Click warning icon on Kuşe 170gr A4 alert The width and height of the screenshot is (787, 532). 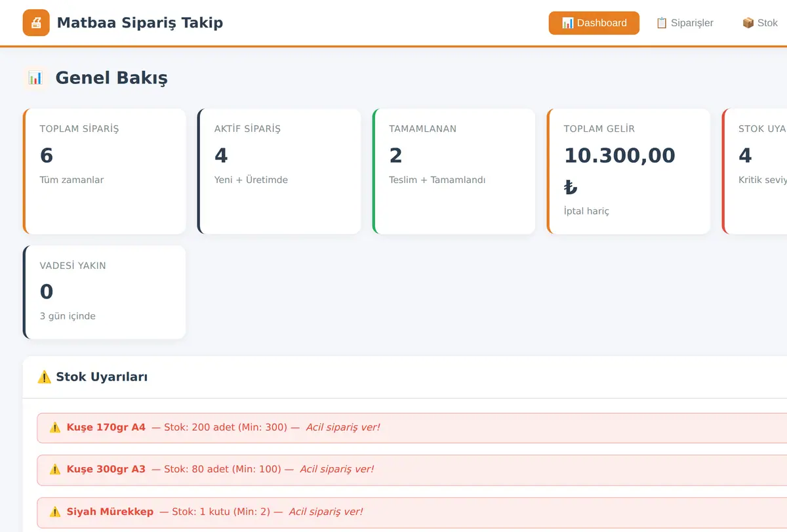pos(55,428)
